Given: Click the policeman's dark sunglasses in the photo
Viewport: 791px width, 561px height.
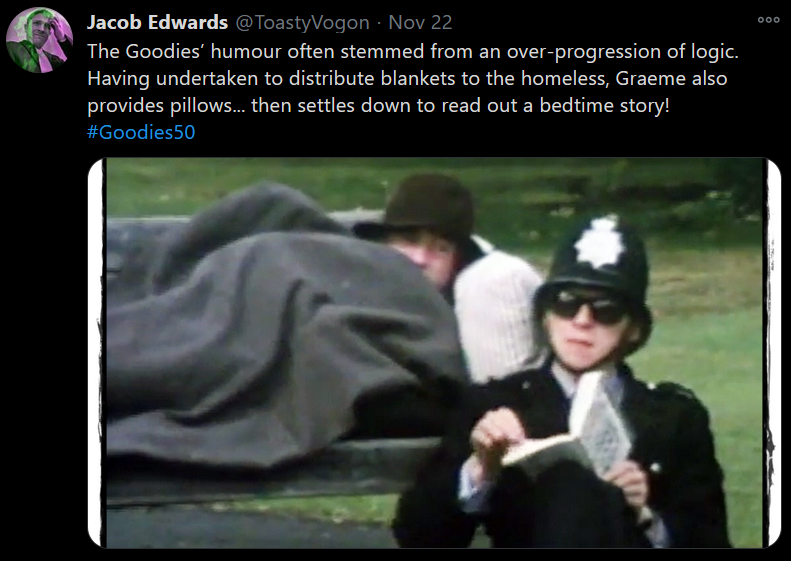Looking at the screenshot, I should coord(587,307).
